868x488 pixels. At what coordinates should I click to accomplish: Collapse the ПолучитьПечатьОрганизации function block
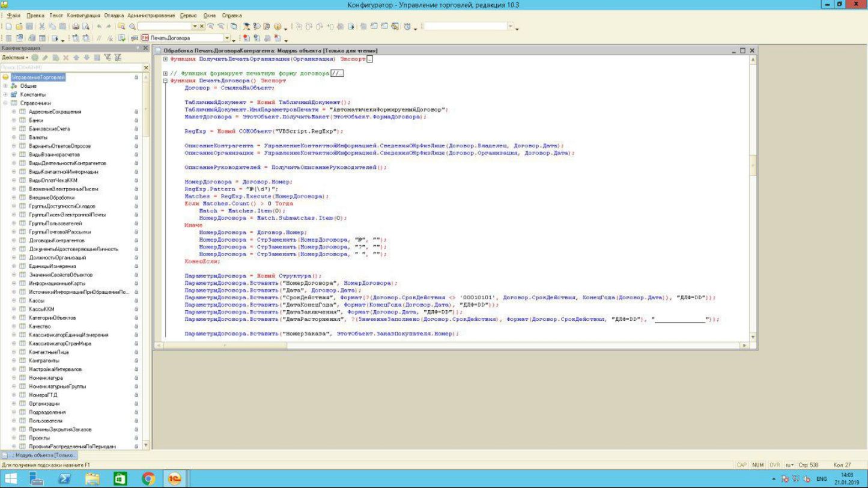[166, 59]
